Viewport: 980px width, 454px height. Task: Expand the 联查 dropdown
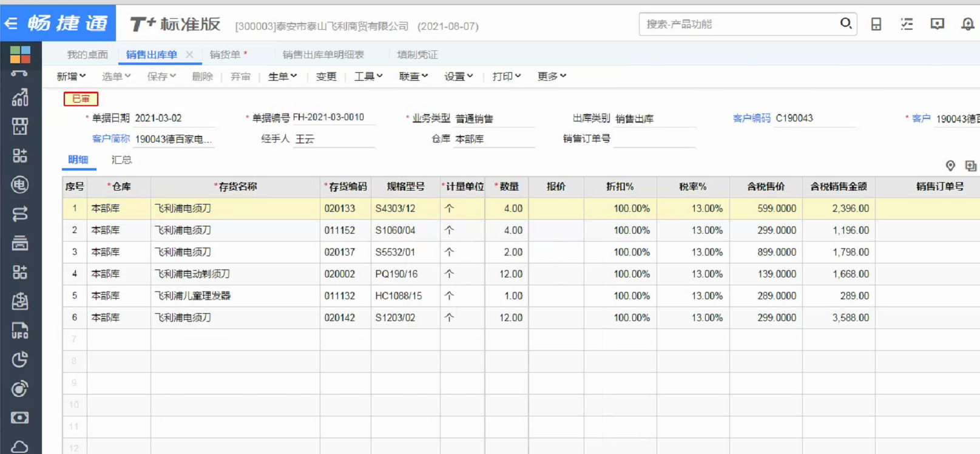click(x=414, y=76)
